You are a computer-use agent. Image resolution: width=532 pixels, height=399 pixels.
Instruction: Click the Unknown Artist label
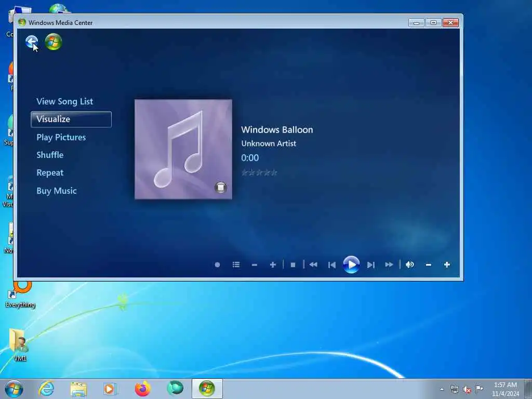[269, 143]
